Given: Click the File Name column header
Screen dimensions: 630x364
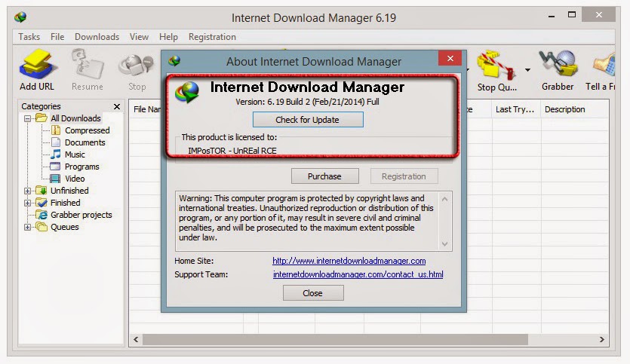Looking at the screenshot, I should (x=146, y=109).
